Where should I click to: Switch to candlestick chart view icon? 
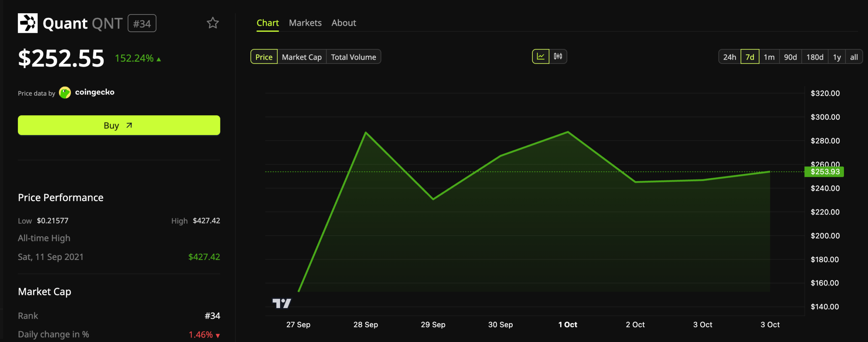558,57
